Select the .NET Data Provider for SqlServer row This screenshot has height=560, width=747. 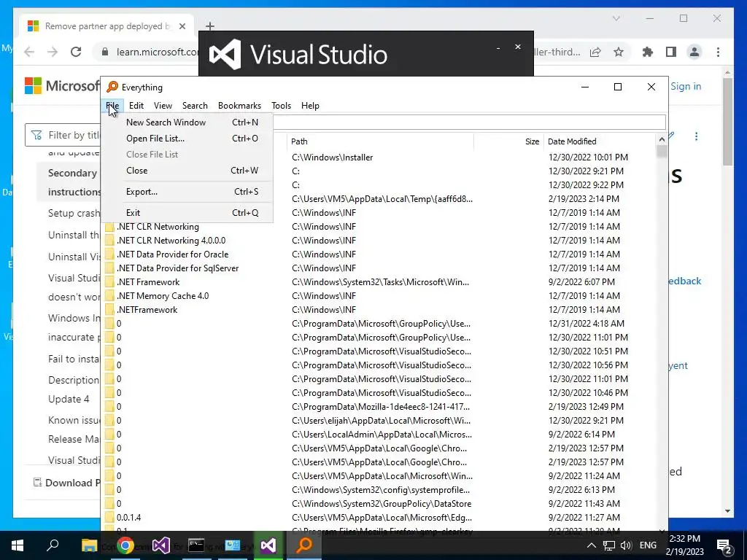point(380,268)
